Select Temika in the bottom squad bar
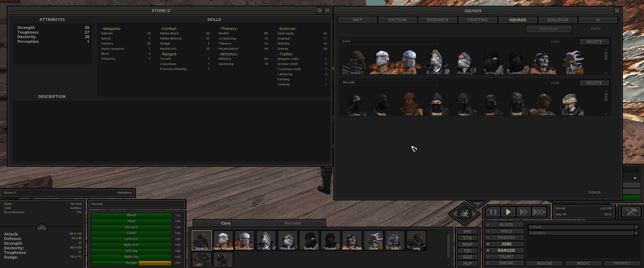 309,240
